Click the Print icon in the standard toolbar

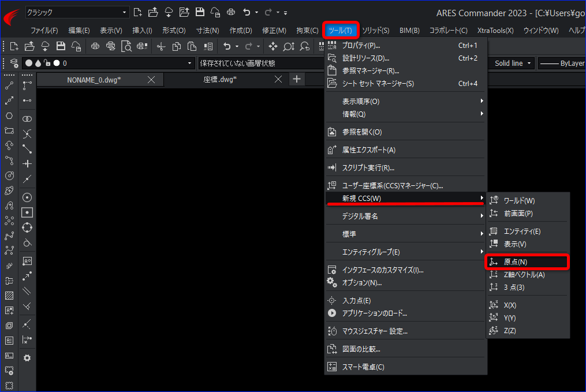tap(95, 46)
